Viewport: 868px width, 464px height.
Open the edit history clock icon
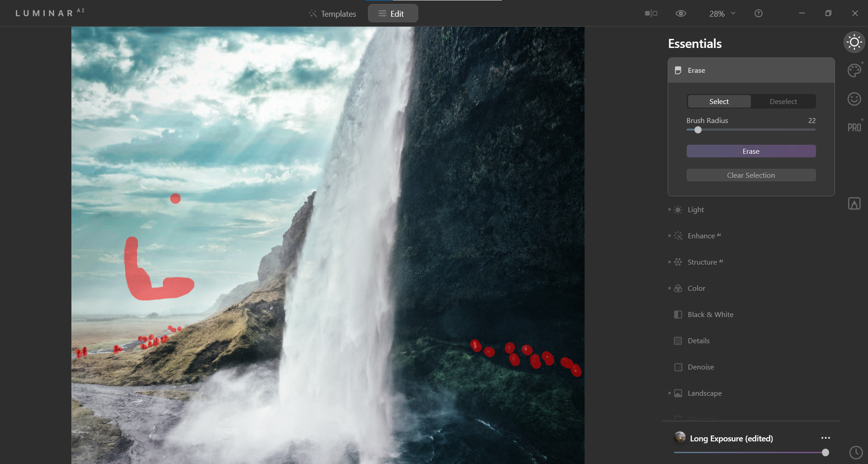[856, 452]
